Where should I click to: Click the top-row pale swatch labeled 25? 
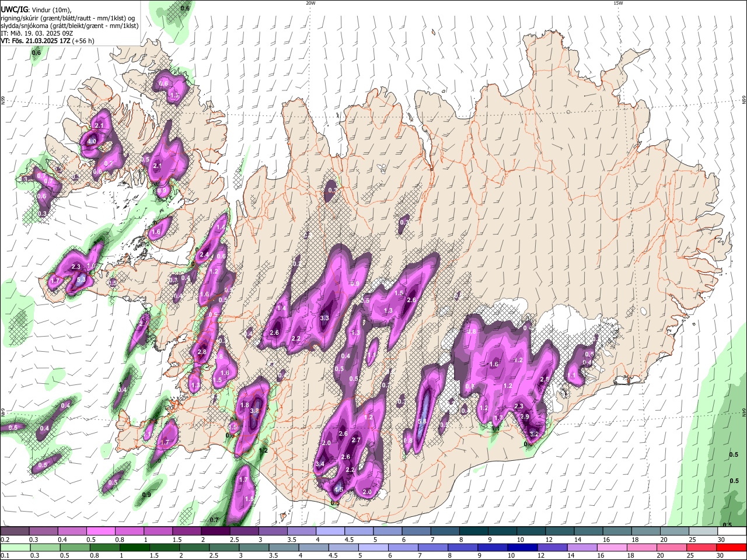pos(703,531)
